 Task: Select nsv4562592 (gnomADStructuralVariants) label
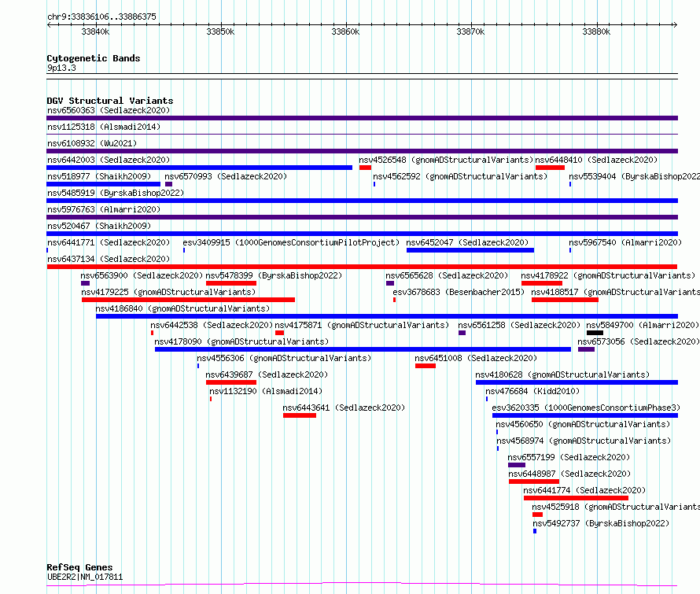tap(460, 176)
